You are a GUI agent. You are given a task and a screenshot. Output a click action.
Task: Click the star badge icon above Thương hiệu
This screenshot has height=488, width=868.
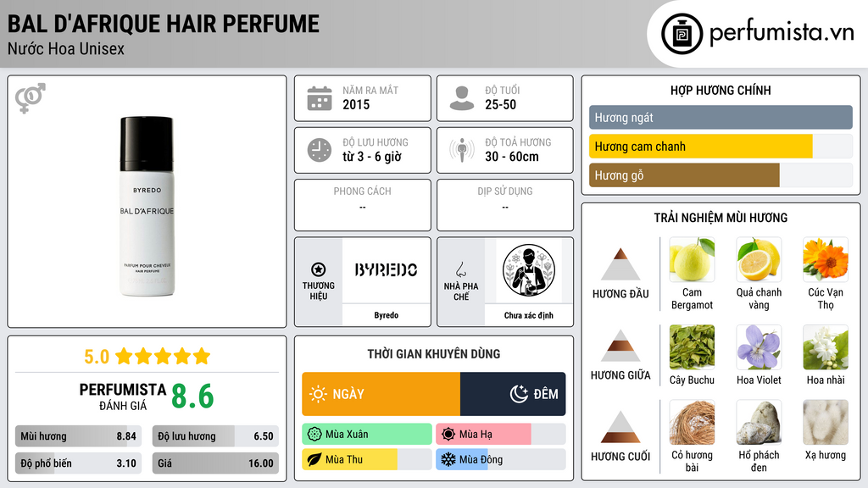(319, 269)
